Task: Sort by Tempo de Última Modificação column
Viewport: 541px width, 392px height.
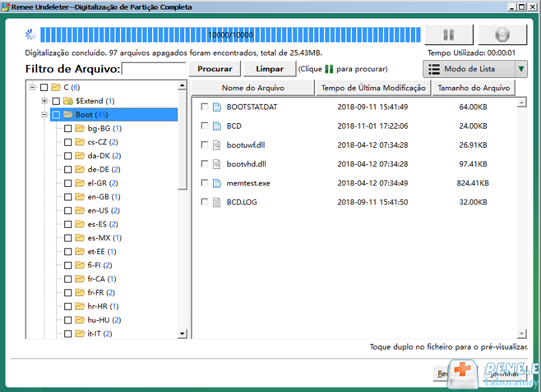Action: (373, 88)
